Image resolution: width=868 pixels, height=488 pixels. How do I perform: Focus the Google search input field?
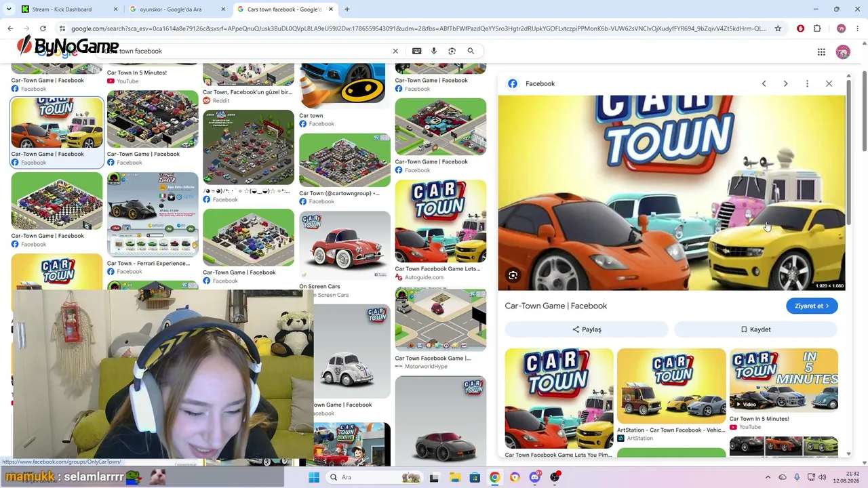click(248, 51)
